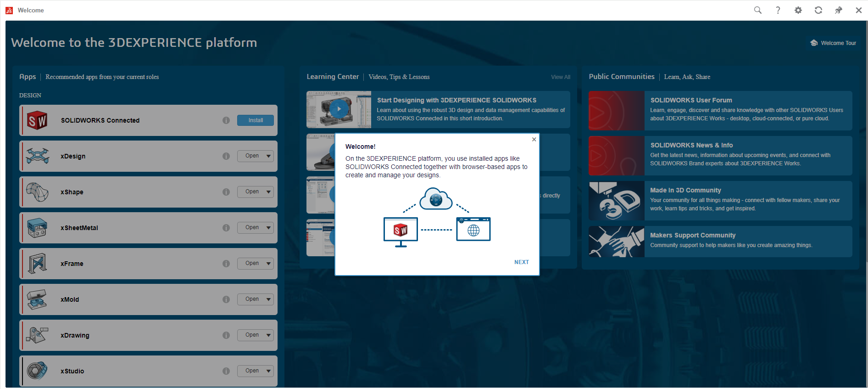Click NEXT in the Welcome dialog

(x=522, y=262)
